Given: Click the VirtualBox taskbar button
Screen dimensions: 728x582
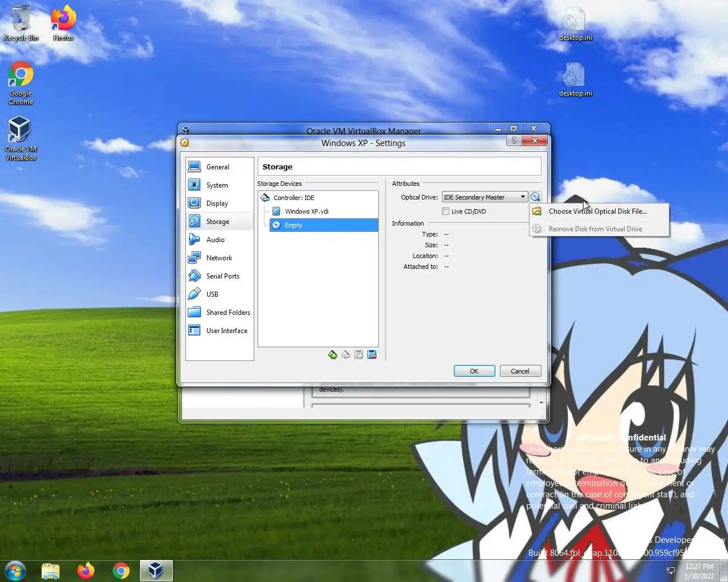Looking at the screenshot, I should [x=156, y=571].
